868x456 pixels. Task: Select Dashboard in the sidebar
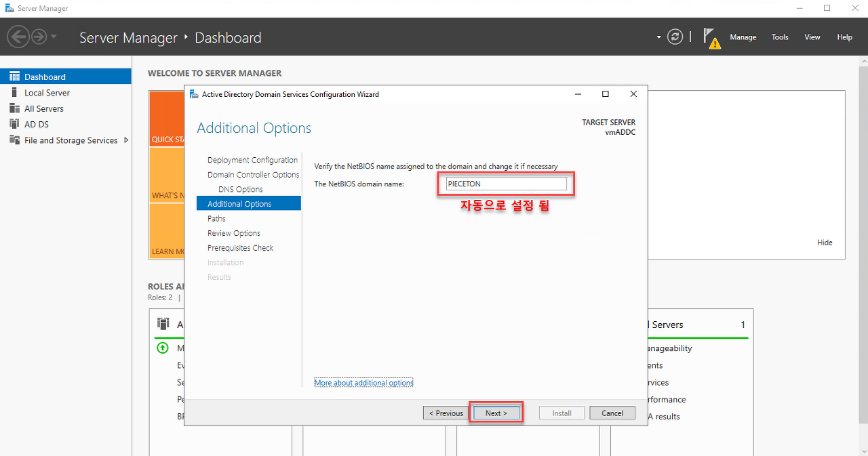66,77
